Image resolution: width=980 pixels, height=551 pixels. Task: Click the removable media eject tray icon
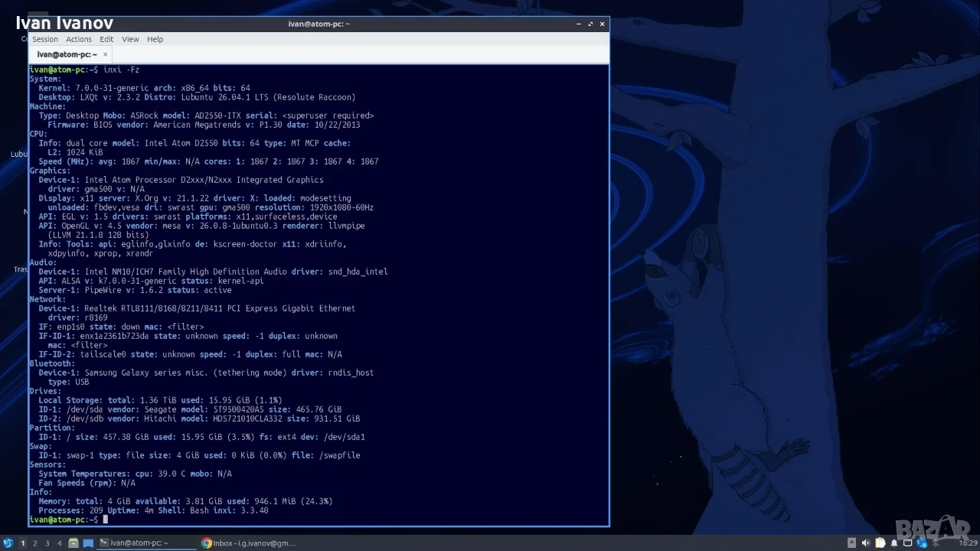(x=851, y=543)
